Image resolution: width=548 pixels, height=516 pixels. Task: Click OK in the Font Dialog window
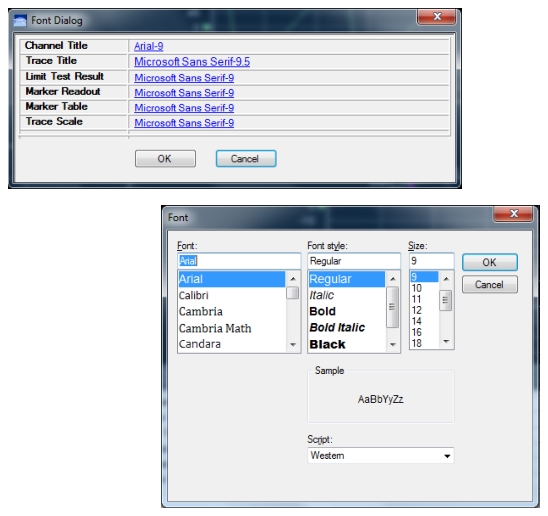(165, 159)
